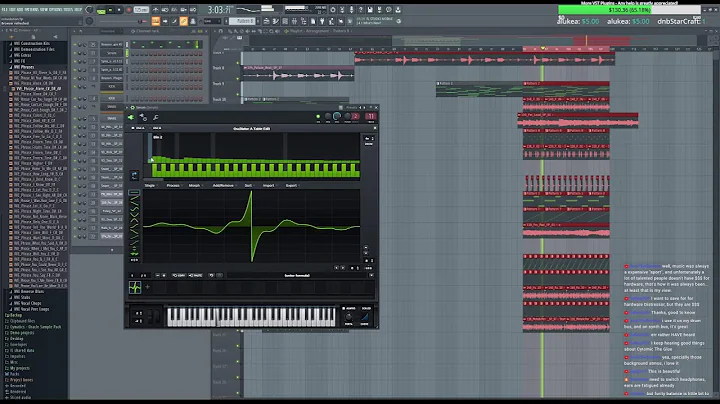Open the Demo projects folder in browser

pyautogui.click(x=20, y=333)
